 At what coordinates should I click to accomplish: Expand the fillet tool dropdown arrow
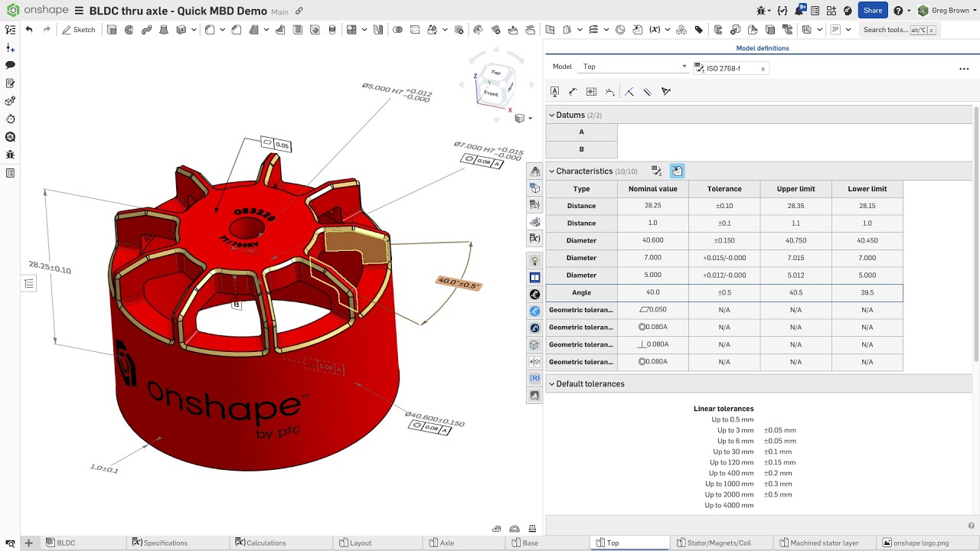click(x=222, y=30)
